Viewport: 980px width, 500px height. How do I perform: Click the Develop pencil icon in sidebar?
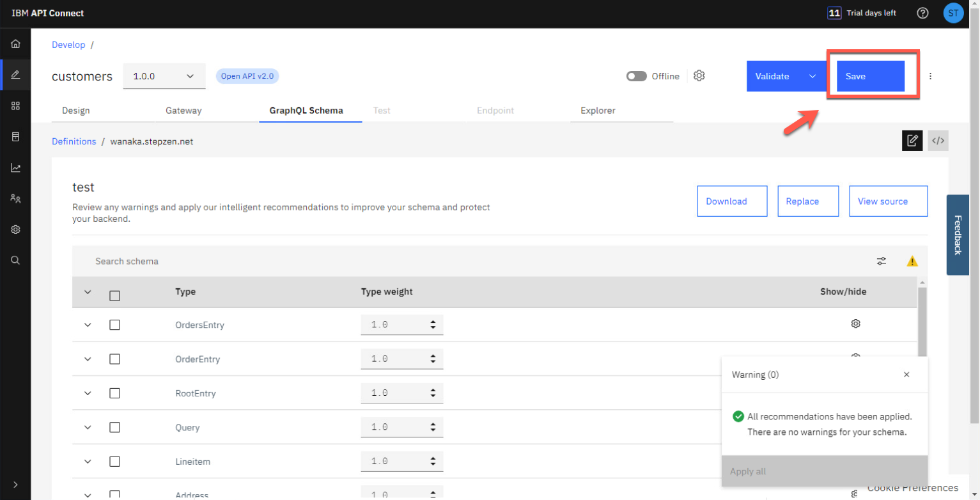coord(15,75)
